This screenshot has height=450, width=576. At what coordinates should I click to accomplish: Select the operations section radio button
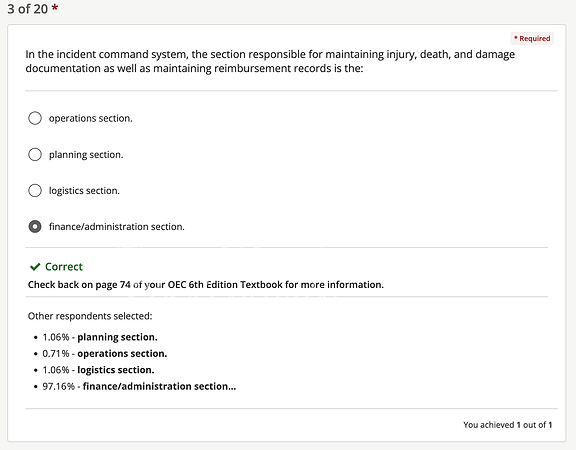click(35, 118)
